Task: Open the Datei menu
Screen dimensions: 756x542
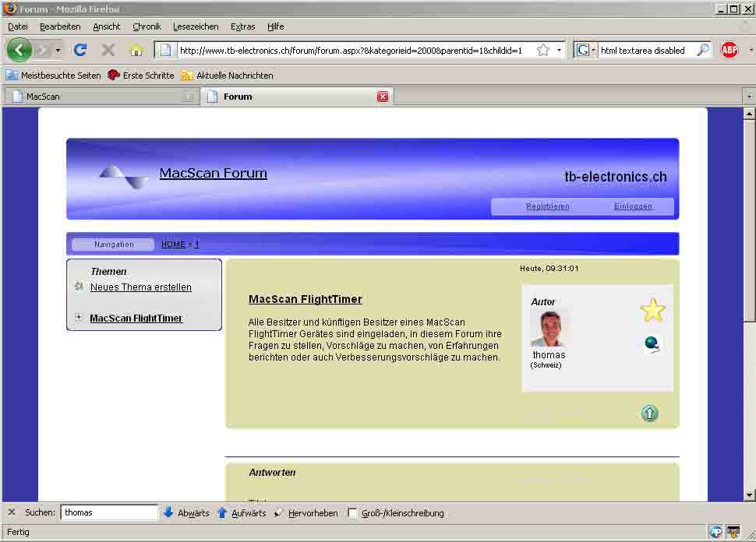Action: pyautogui.click(x=18, y=26)
